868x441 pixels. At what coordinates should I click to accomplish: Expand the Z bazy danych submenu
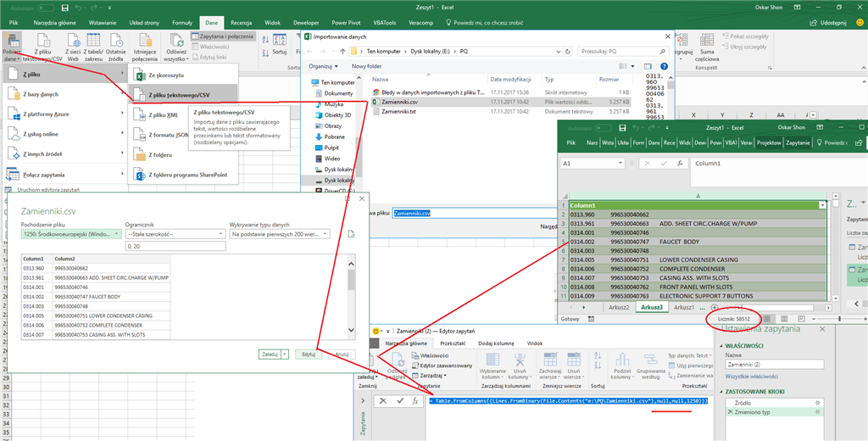(x=64, y=94)
